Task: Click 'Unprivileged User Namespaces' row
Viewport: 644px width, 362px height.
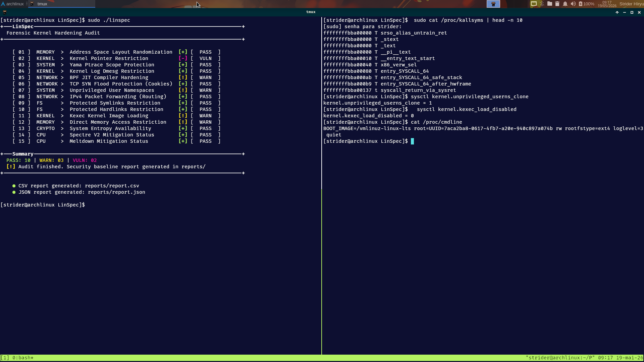Action: (x=116, y=90)
